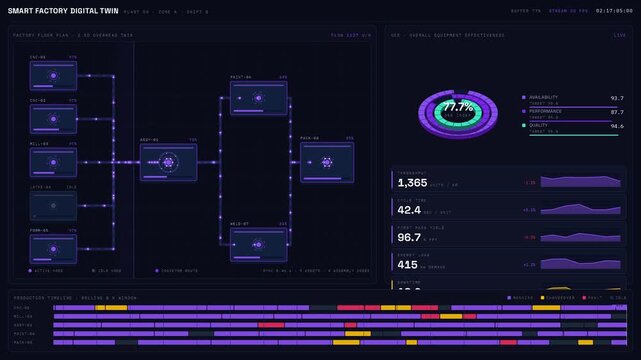Open the Cycle Time 42.4 KPI card
The image size is (641, 360).
click(x=509, y=206)
